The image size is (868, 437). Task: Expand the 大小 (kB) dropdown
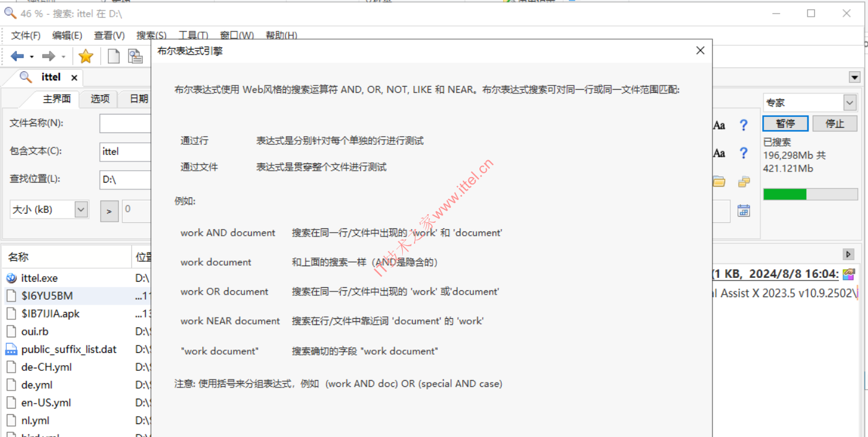tap(81, 210)
